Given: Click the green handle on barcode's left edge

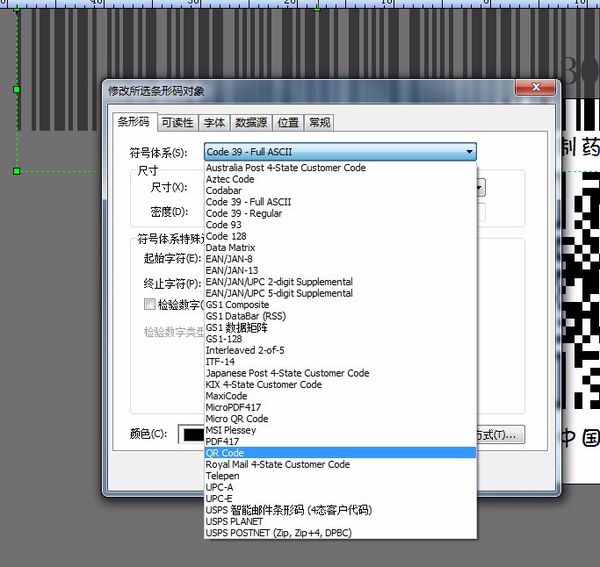Looking at the screenshot, I should 16,90.
